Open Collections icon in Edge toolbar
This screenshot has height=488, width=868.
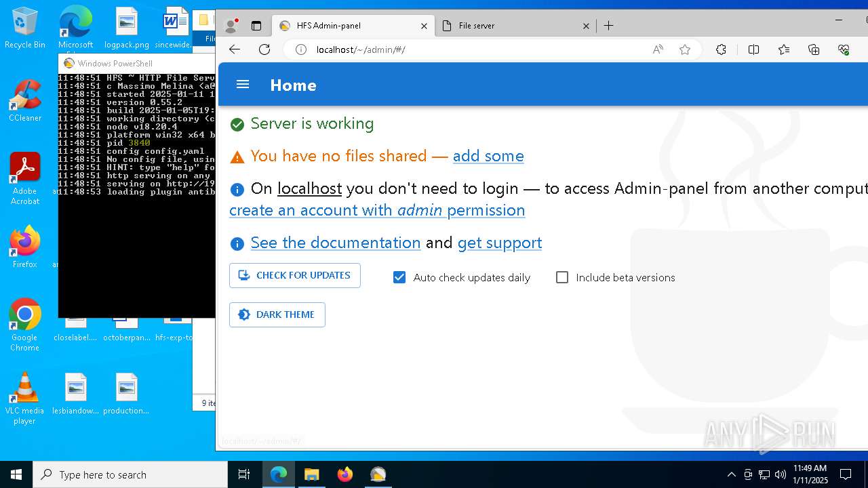[x=814, y=49]
